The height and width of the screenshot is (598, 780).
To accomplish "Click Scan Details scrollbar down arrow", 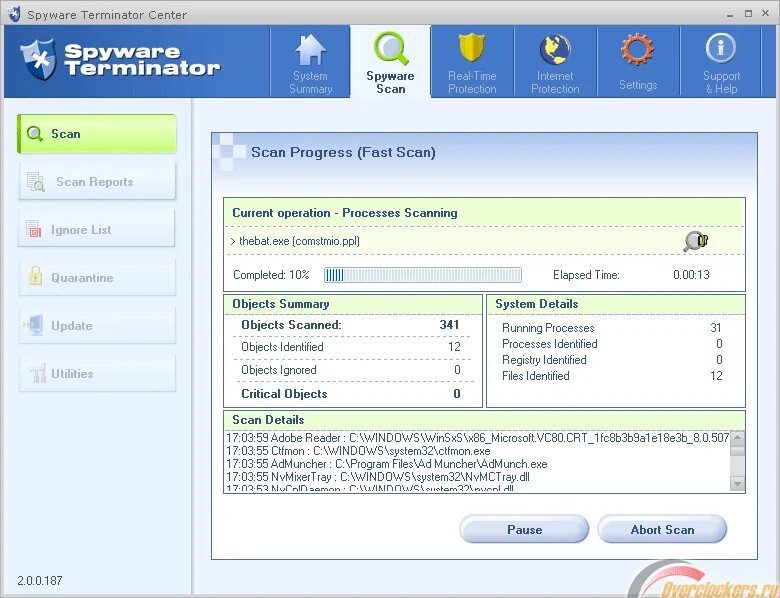I will coord(738,484).
